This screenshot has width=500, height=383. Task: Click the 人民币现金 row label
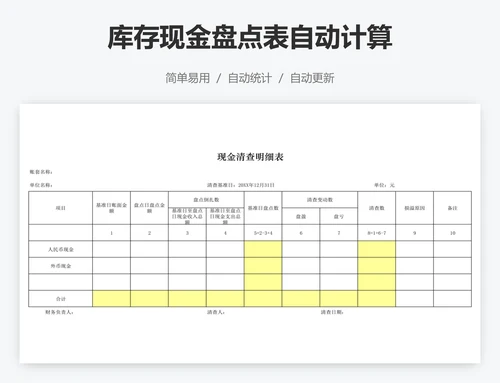coord(61,249)
